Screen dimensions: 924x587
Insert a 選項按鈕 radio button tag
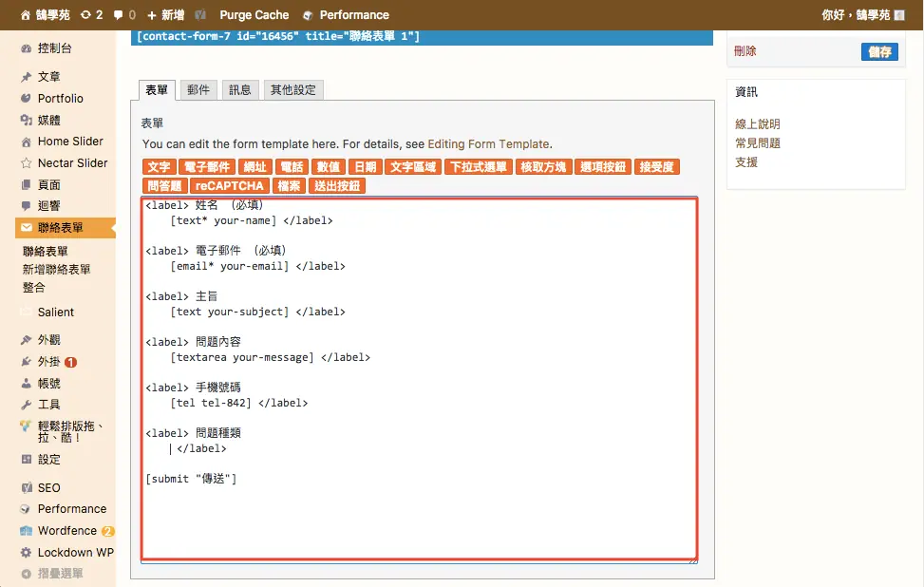tap(603, 167)
